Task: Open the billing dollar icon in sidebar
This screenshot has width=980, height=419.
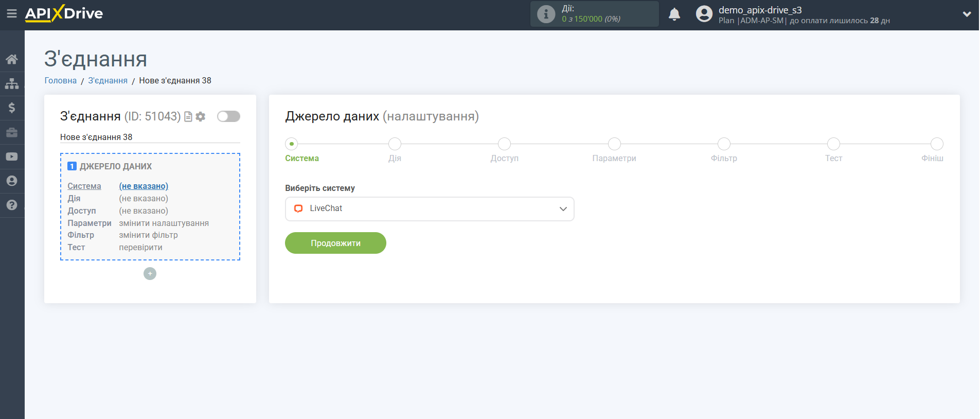Action: click(x=12, y=108)
